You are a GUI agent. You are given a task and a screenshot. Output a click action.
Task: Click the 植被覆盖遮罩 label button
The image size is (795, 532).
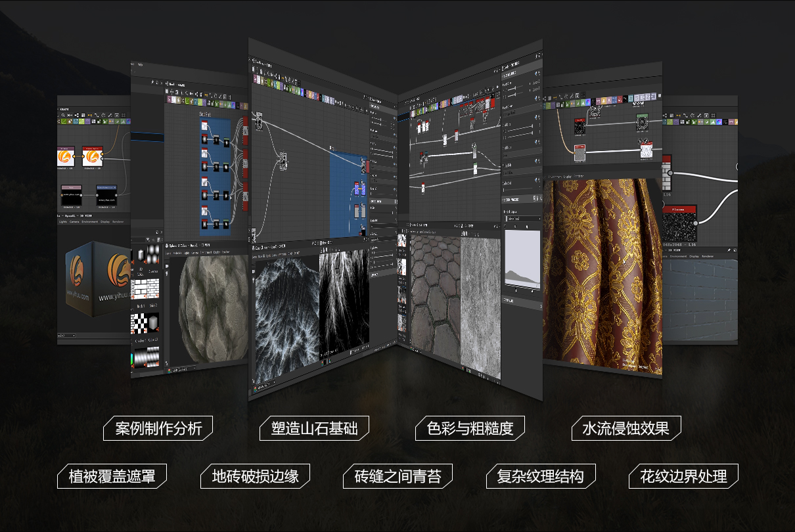click(112, 476)
